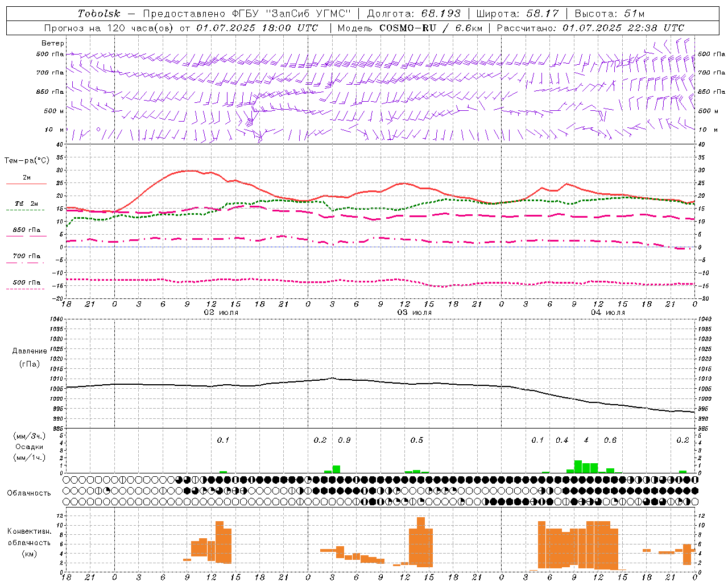Click the '03 июля' date label

click(415, 313)
